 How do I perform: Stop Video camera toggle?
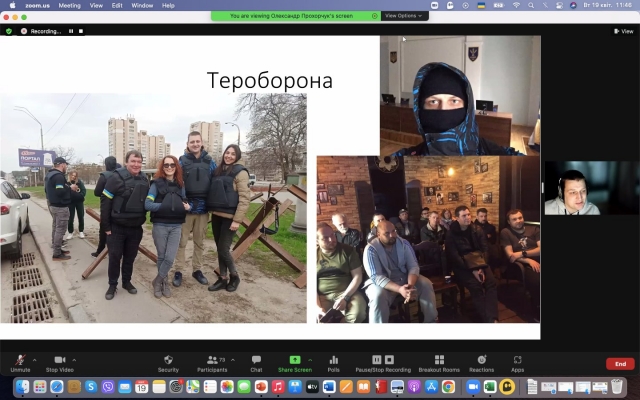point(60,363)
